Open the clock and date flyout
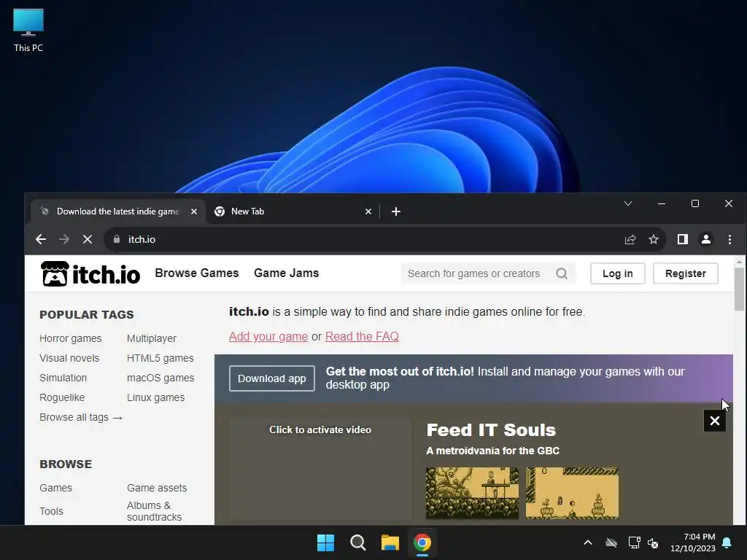This screenshot has height=560, width=747. click(x=693, y=542)
